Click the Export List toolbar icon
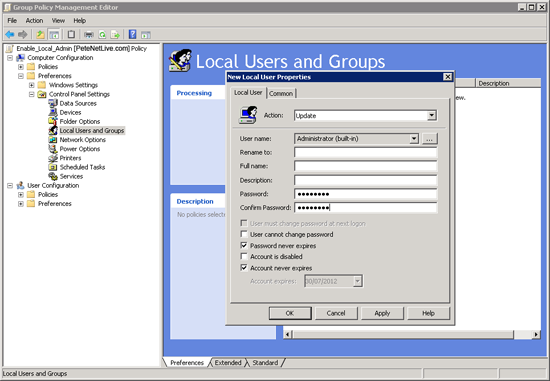This screenshot has height=381, width=550. coord(115,34)
